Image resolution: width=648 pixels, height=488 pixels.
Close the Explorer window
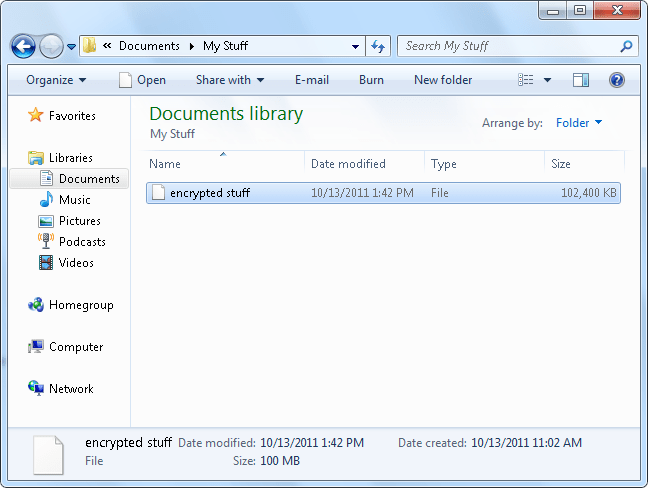point(617,10)
